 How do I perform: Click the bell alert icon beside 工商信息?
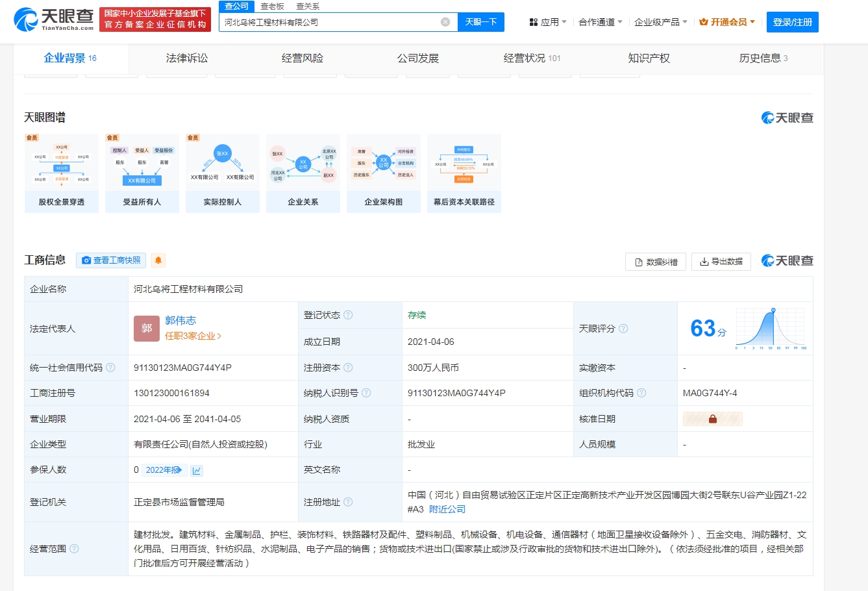click(158, 260)
